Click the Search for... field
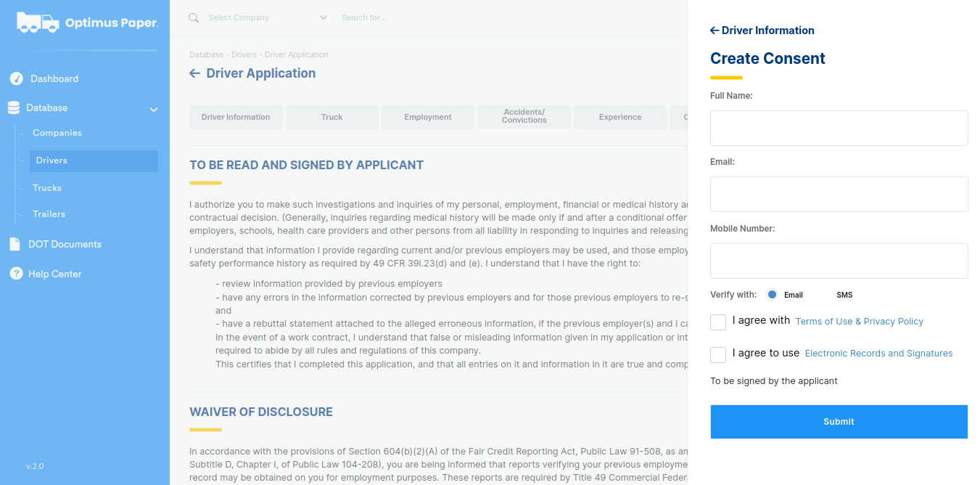Screen dimensions: 980x485 [364, 17]
